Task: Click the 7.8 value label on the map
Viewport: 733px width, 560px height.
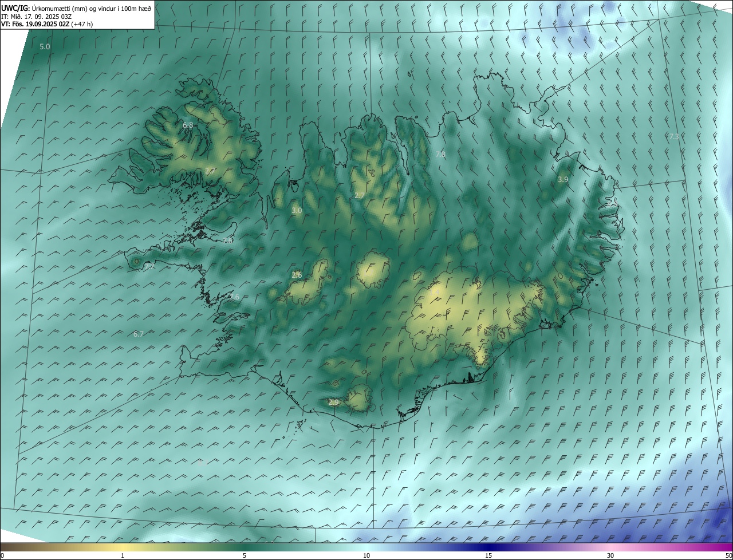Action: click(440, 155)
